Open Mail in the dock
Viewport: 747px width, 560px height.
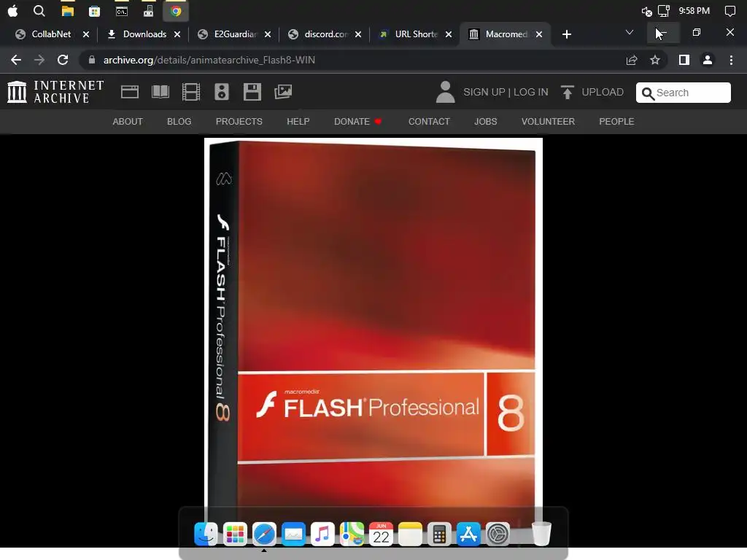293,534
